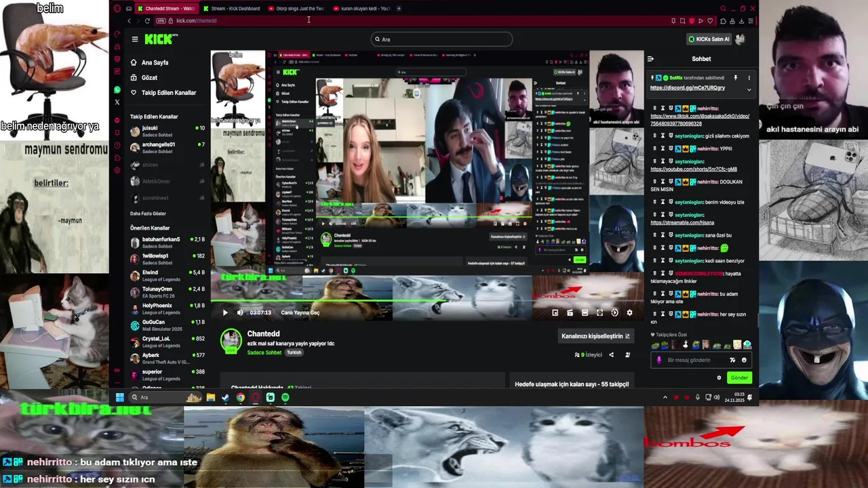This screenshot has width=868, height=488.
Task: Click the green KICK logo
Action: click(158, 39)
